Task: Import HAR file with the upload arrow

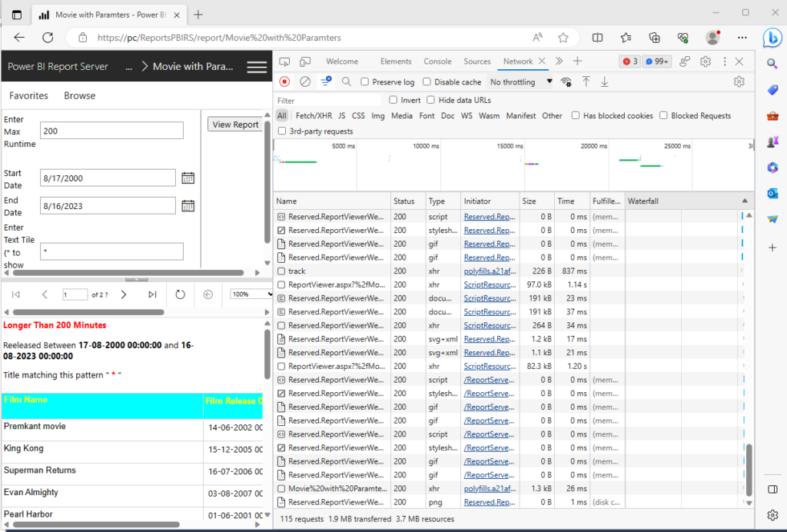Action: [586, 81]
